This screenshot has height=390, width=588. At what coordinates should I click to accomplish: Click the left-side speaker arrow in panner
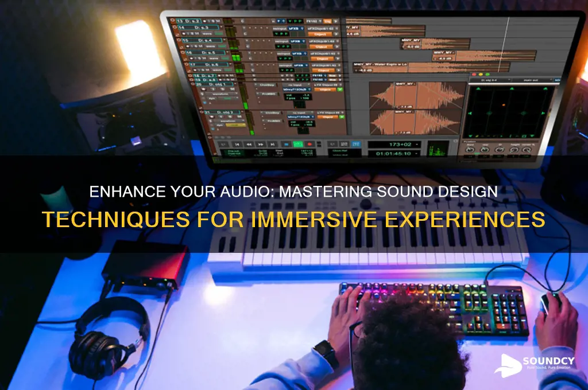click(470, 113)
